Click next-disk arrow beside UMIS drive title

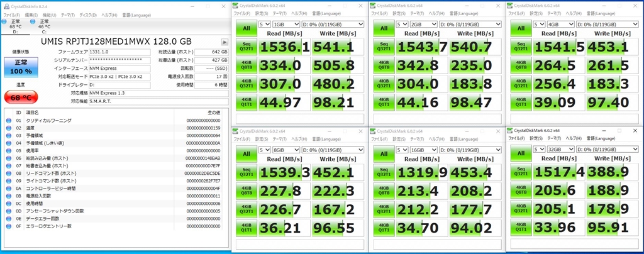[225, 42]
